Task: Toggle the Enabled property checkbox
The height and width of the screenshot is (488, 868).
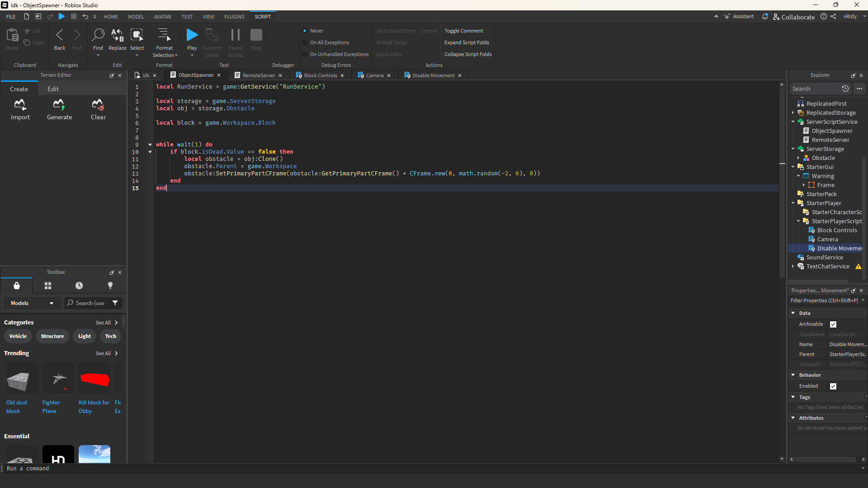Action: point(833,386)
